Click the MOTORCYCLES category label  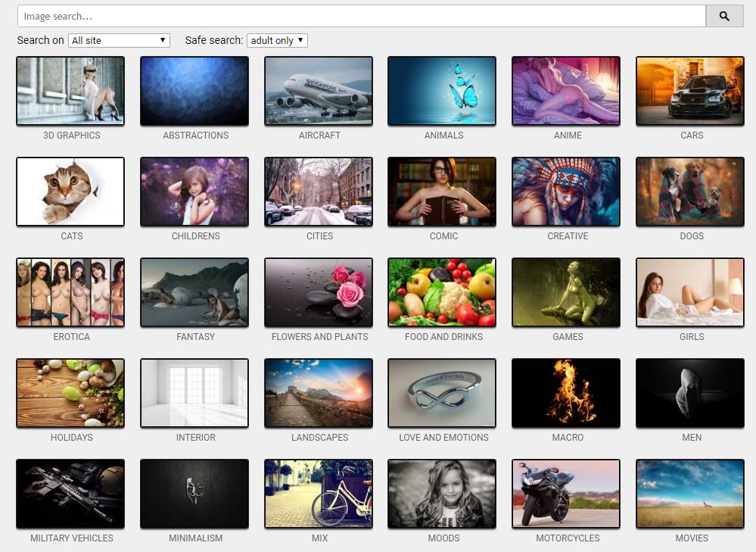pos(568,538)
